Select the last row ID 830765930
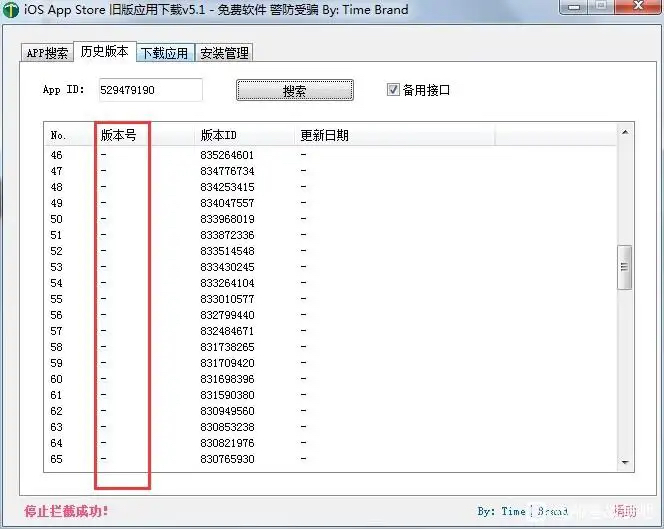The image size is (664, 529). click(227, 459)
